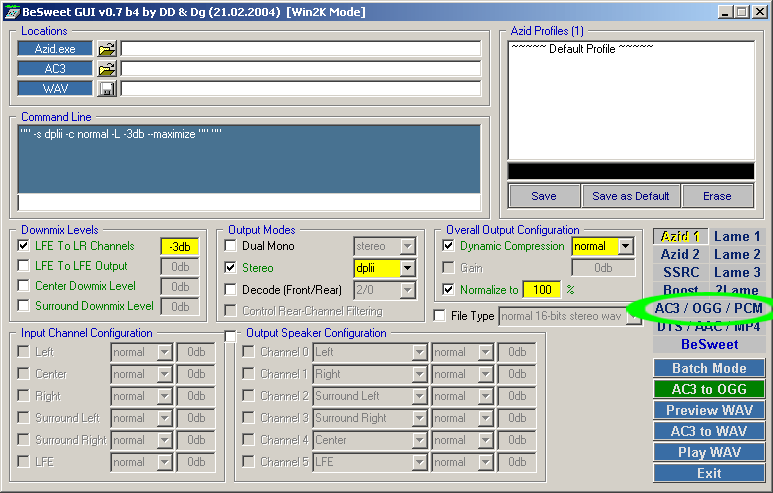The height and width of the screenshot is (493, 773).
Task: Open folder browser for Azid.exe location
Action: click(x=106, y=49)
